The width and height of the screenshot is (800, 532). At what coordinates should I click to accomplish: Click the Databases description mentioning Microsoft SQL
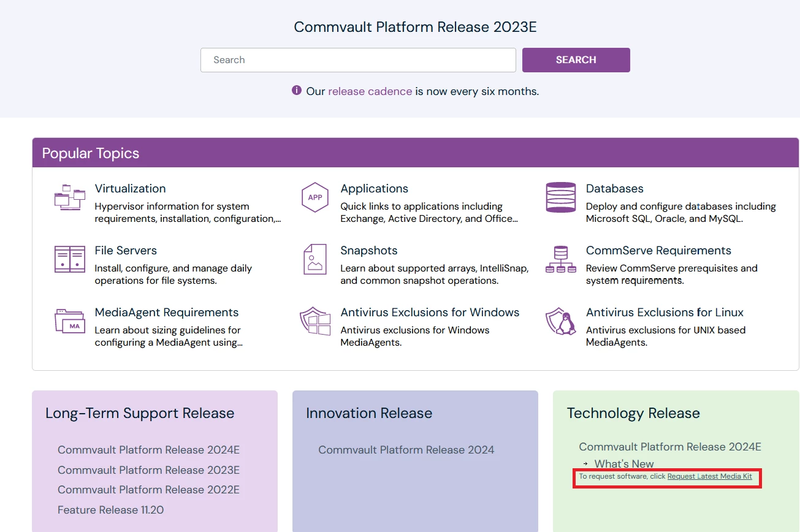coord(681,213)
